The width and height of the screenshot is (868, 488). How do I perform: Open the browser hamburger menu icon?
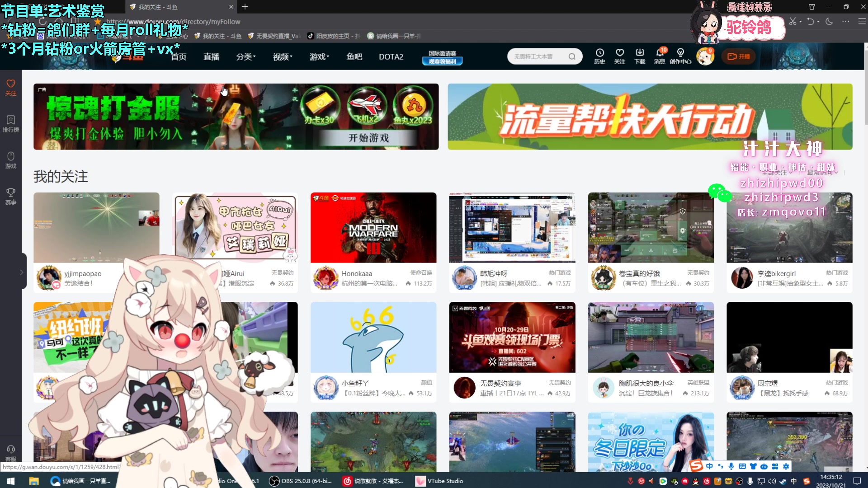click(x=862, y=21)
